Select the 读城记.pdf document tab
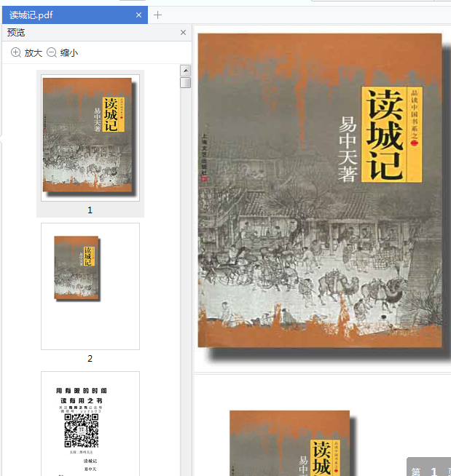This screenshot has width=451, height=476. [75, 15]
